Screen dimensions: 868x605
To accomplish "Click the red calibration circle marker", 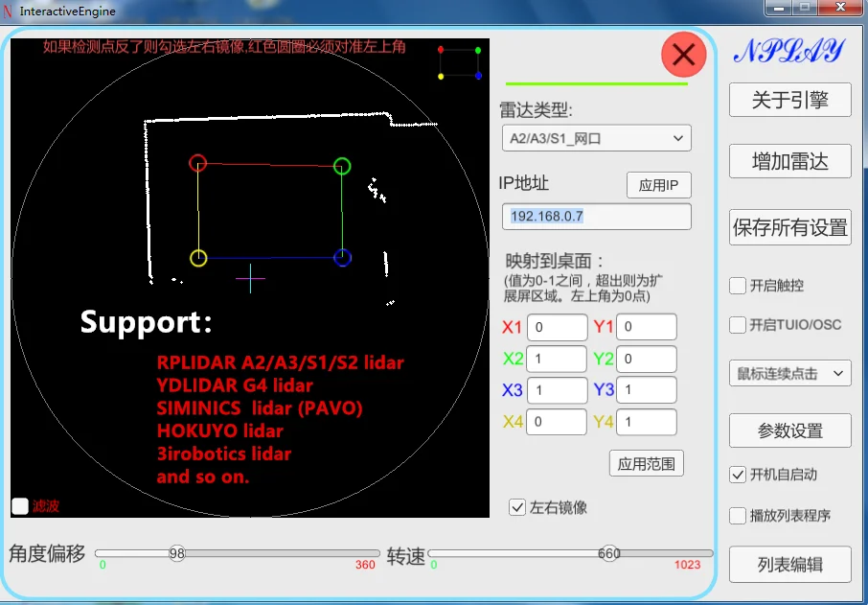I will [199, 163].
